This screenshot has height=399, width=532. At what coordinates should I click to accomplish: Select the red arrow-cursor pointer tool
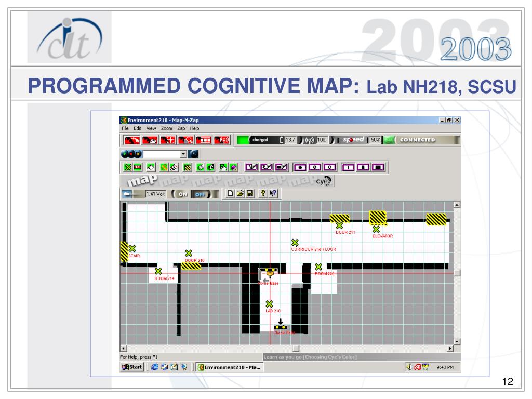131,140
